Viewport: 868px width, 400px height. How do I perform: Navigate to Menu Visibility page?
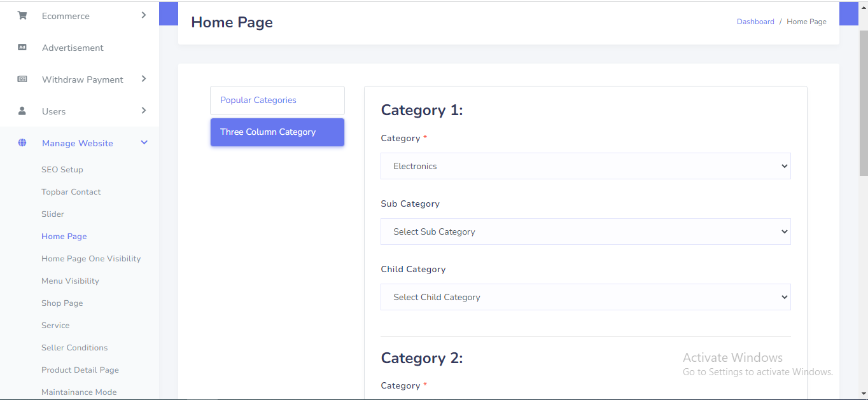click(x=70, y=281)
